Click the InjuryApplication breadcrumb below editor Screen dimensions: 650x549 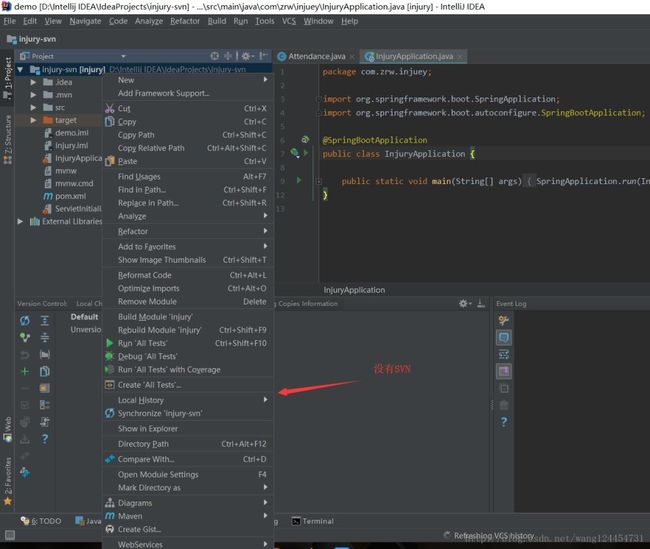(x=354, y=290)
